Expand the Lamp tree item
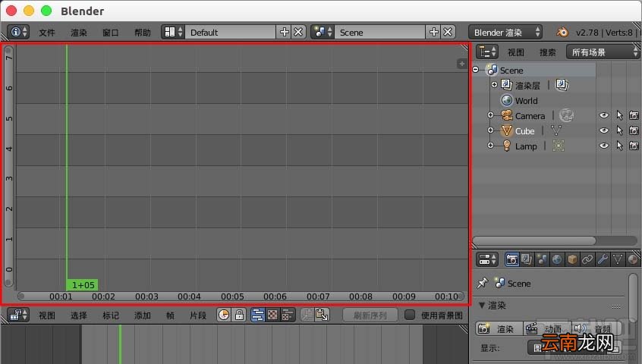 tap(490, 145)
